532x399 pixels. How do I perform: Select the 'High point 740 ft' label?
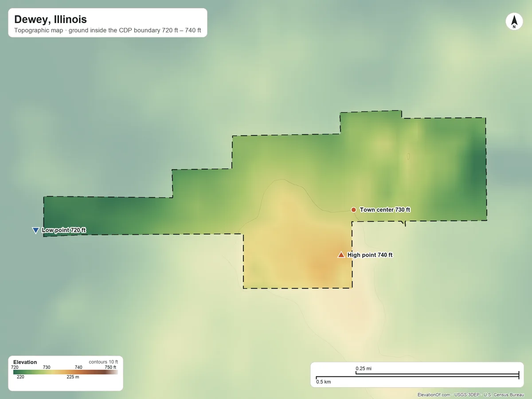point(370,255)
